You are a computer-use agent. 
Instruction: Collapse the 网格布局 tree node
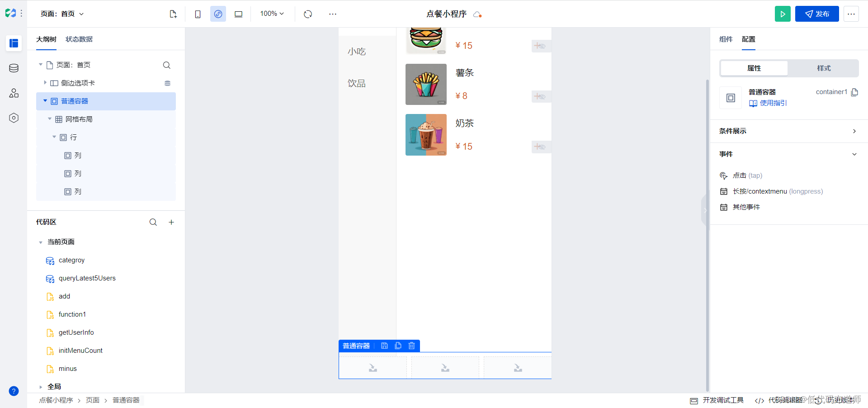(50, 119)
